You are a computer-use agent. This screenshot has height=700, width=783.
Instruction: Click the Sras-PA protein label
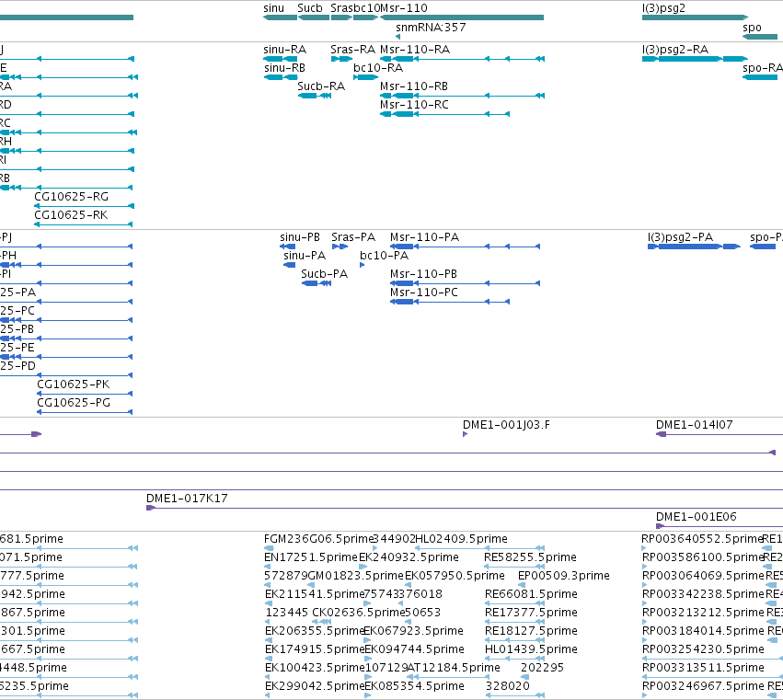click(x=353, y=237)
